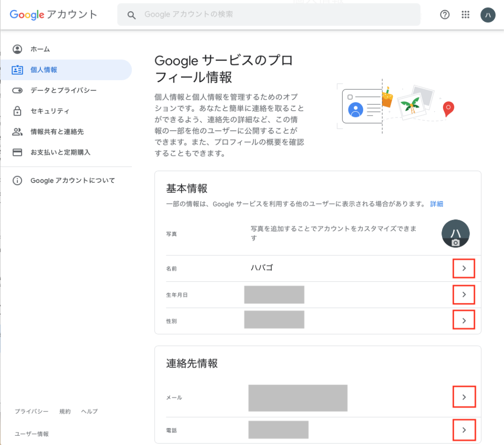Click the 基本情報 section heading
This screenshot has height=445, width=504.
pyautogui.click(x=187, y=188)
